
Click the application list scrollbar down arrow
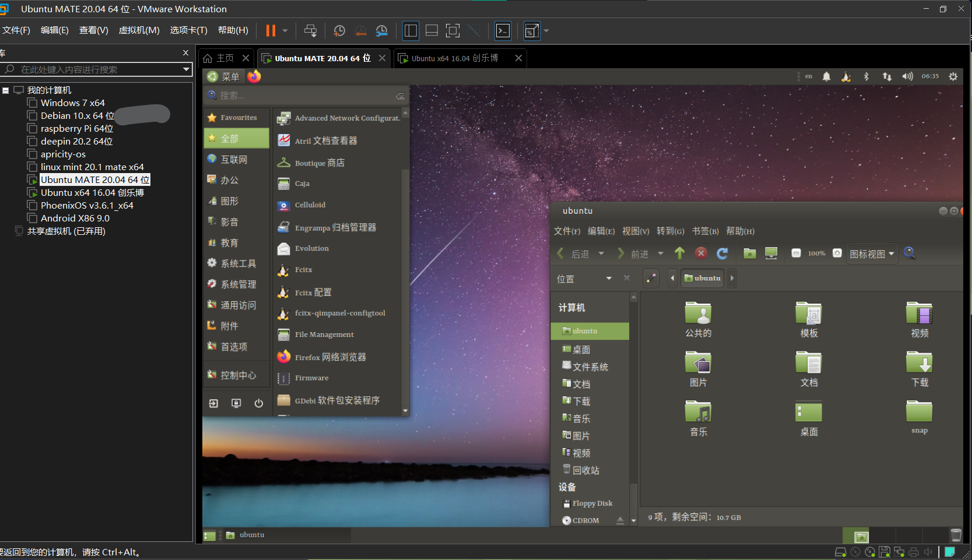click(x=405, y=411)
